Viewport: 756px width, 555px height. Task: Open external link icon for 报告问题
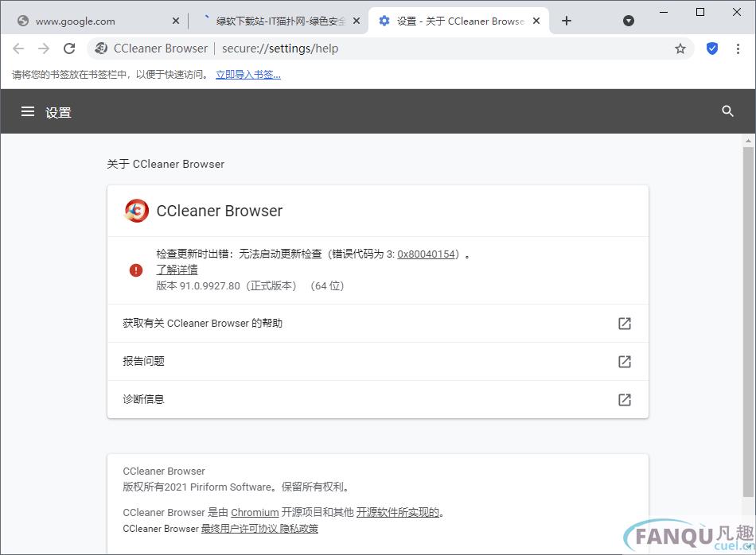625,361
